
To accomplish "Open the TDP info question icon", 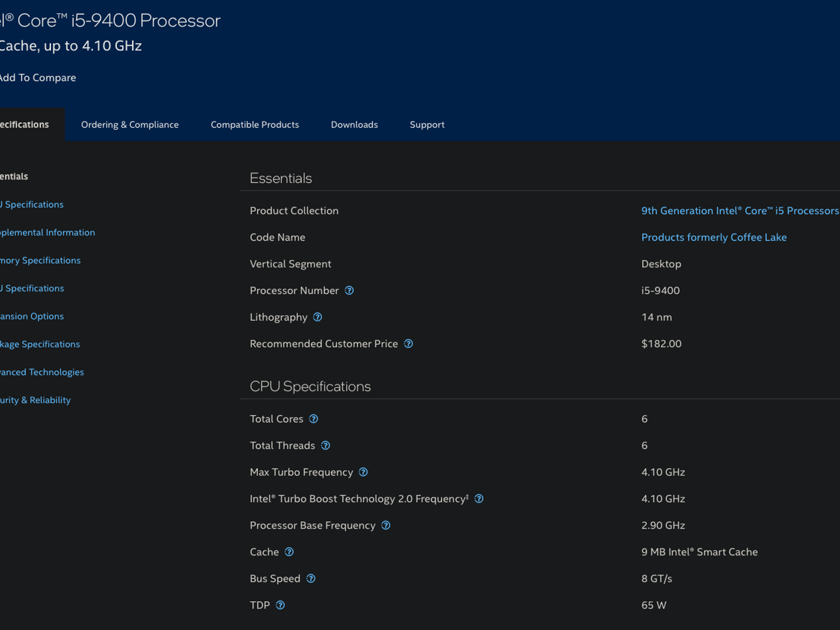I will (x=280, y=605).
